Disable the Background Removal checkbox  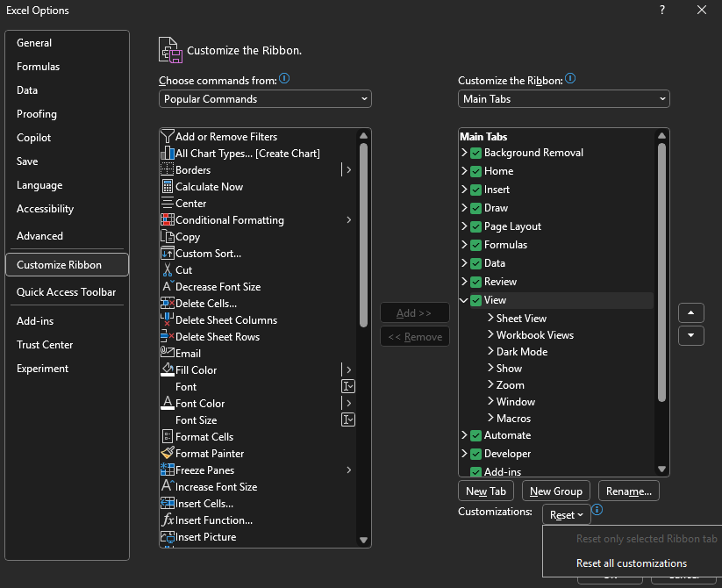coord(475,153)
